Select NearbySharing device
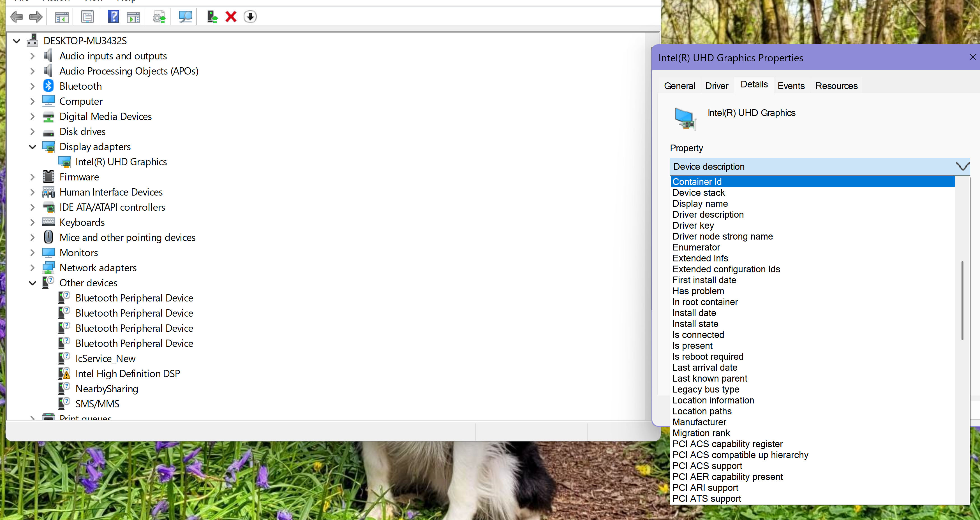980x520 pixels. pos(107,389)
